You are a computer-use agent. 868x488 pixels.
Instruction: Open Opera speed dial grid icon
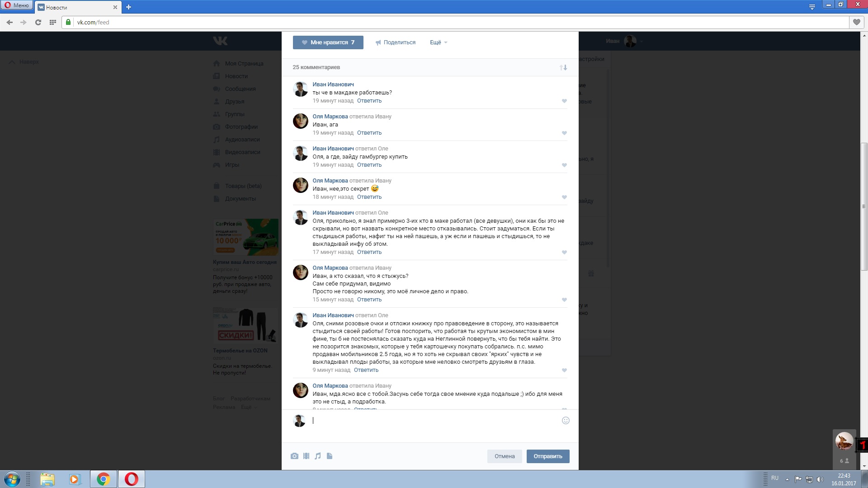[x=52, y=22]
